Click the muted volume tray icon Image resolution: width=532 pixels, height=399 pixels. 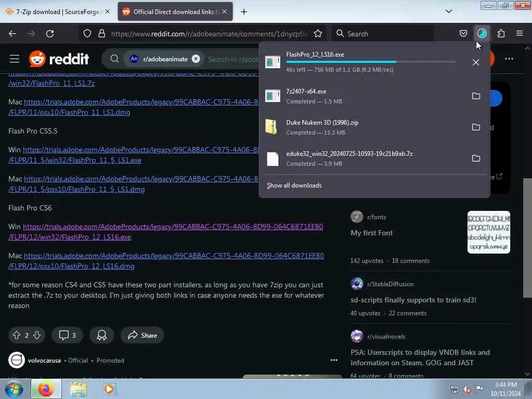[467, 390]
